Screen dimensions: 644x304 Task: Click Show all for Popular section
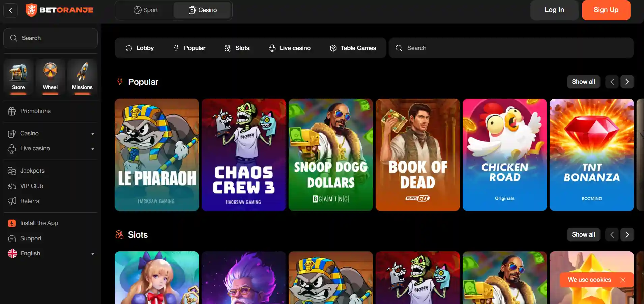click(x=583, y=82)
